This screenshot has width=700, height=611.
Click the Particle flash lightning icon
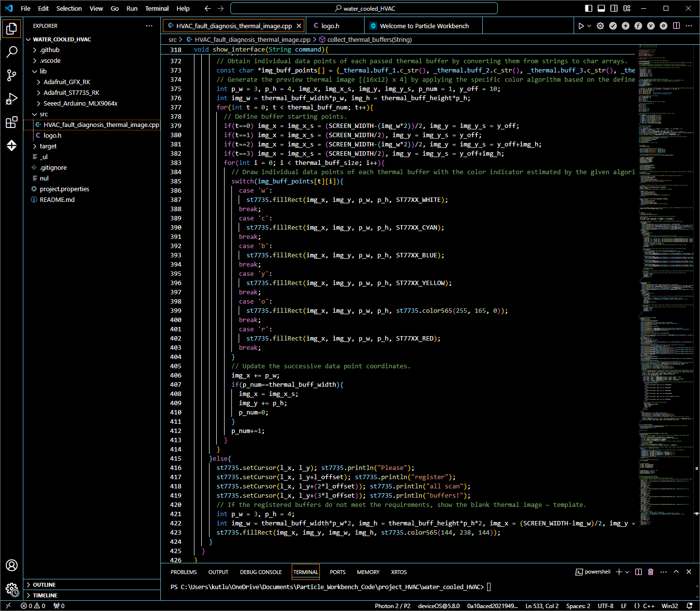point(626,26)
